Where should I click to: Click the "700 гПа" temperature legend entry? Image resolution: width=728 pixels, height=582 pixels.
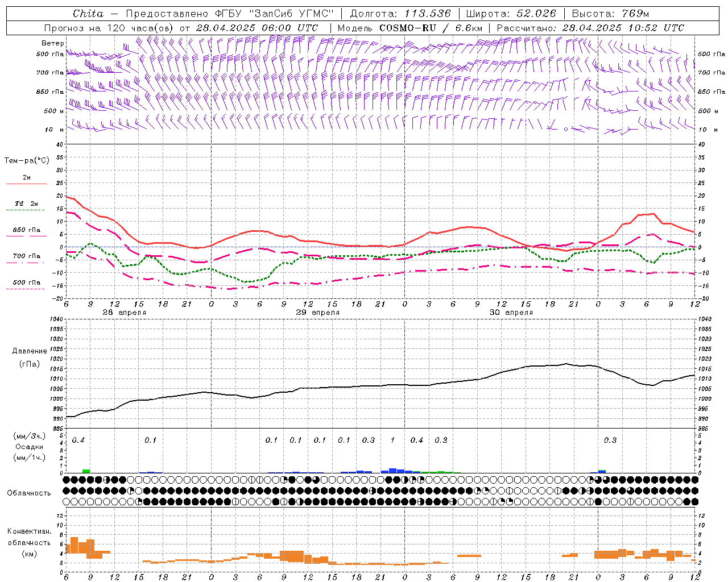[x=27, y=256]
